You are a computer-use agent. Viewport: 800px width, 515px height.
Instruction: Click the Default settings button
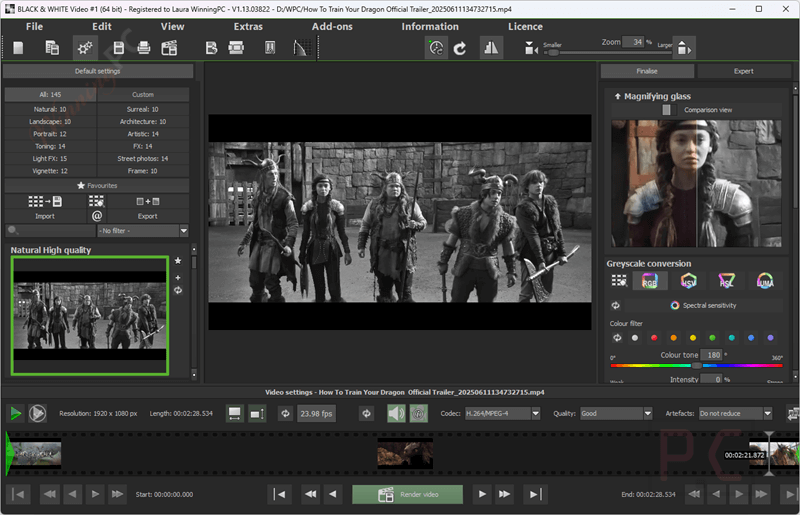pos(98,71)
